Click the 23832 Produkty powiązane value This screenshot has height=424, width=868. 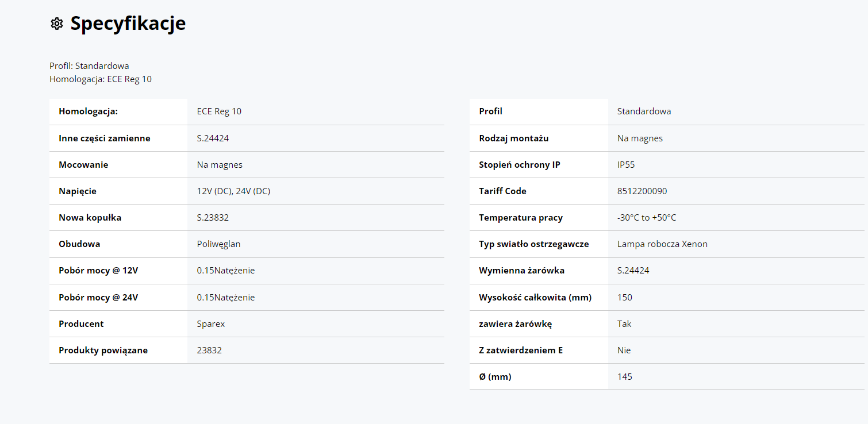(209, 350)
